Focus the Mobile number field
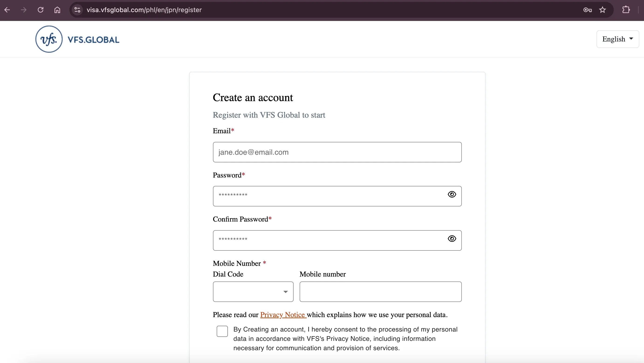This screenshot has width=644, height=363. coord(380,292)
